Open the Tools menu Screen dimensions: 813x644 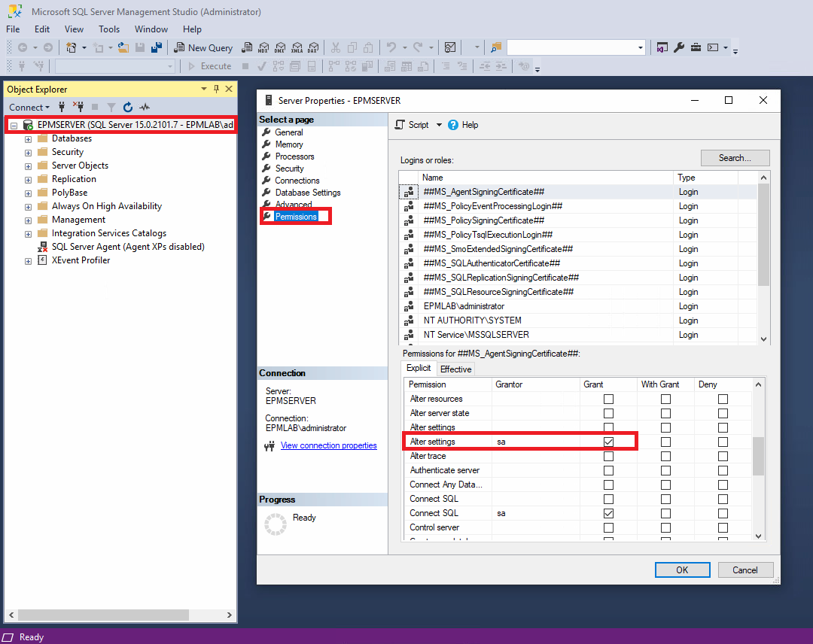109,29
